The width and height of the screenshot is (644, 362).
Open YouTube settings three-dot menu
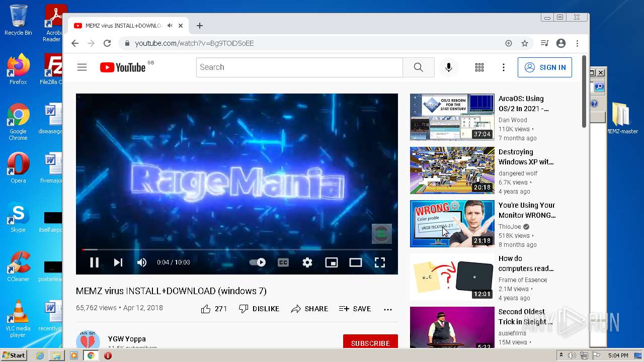coord(504,67)
